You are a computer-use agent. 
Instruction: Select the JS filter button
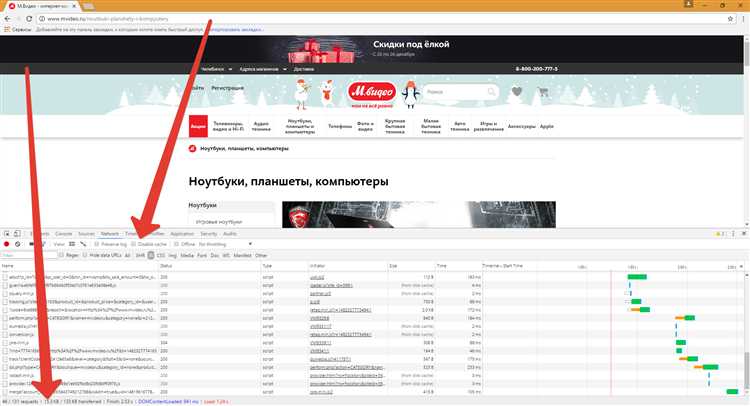(x=151, y=255)
